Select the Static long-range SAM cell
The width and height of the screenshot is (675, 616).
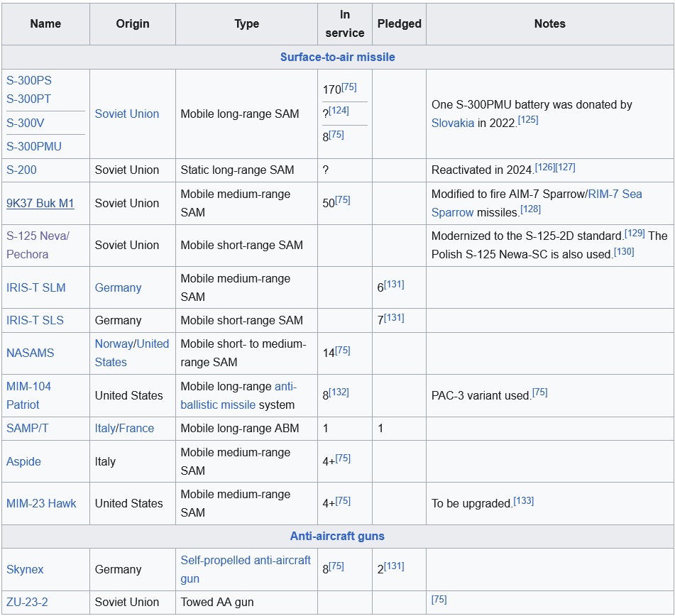click(247, 170)
